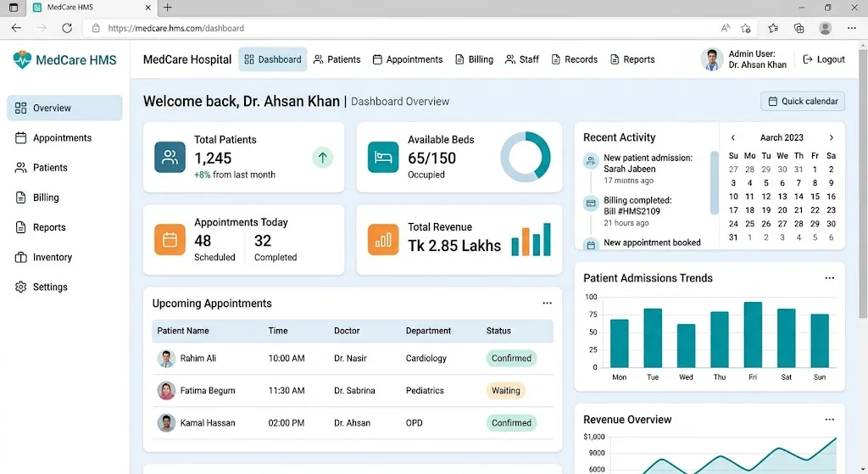This screenshot has width=868, height=474.
Task: Select the Dashboard top navigation tab
Action: coord(272,59)
